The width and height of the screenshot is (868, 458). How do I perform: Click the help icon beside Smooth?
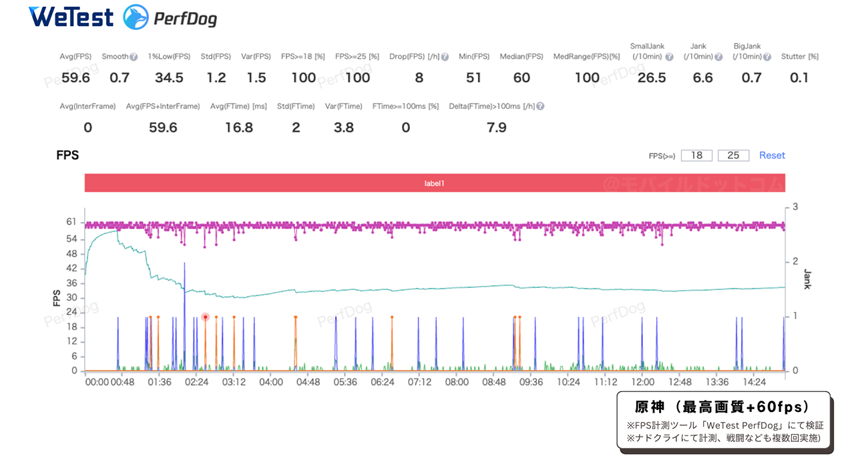click(134, 57)
